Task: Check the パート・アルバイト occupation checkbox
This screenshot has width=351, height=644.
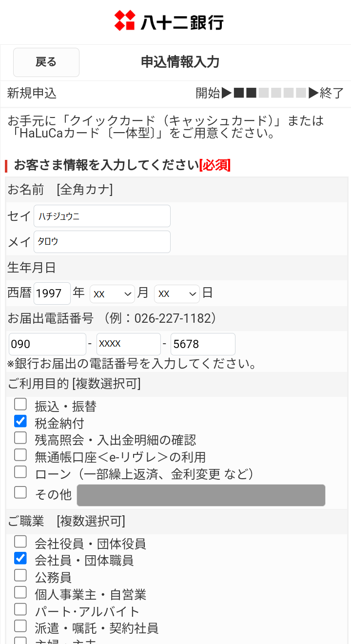Action: 20,609
